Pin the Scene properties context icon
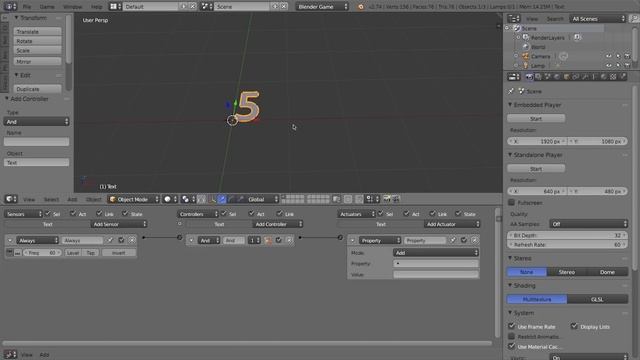Viewport: 640px width, 360px height. [511, 91]
